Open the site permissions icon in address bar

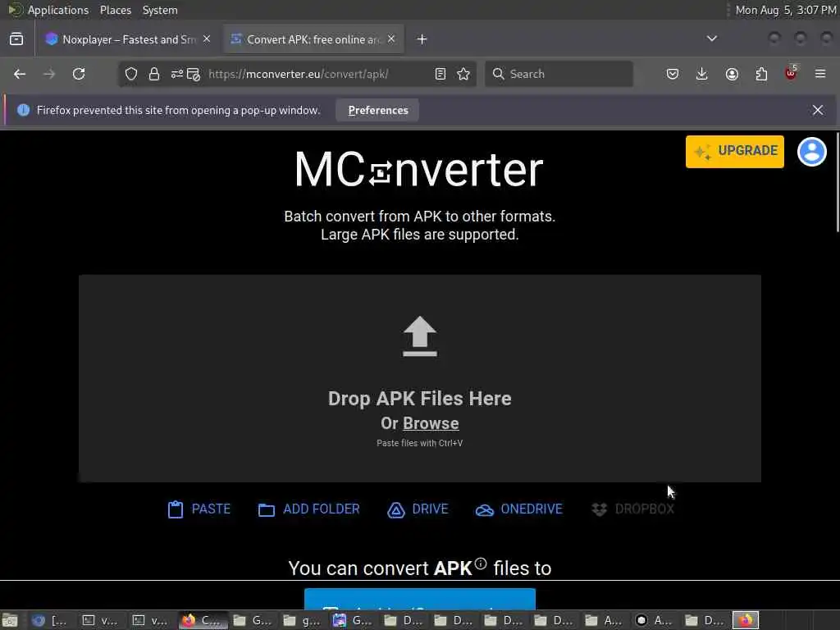point(177,74)
